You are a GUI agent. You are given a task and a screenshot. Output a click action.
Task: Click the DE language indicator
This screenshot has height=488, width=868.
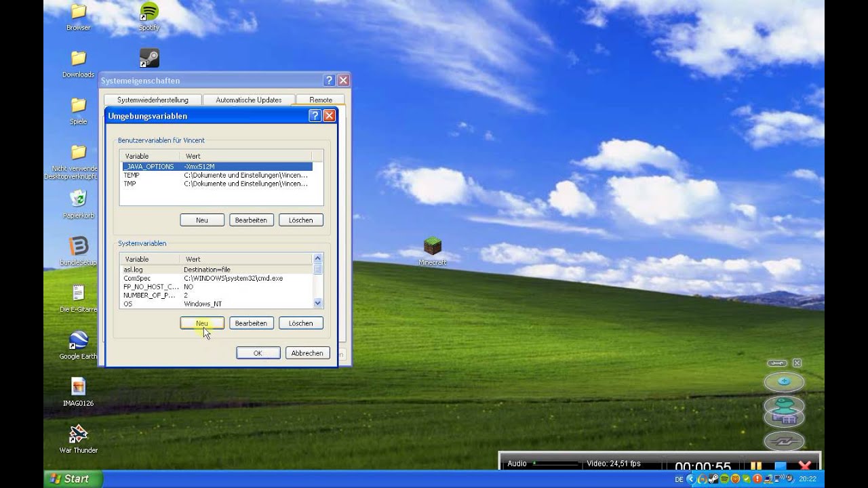pos(679,479)
